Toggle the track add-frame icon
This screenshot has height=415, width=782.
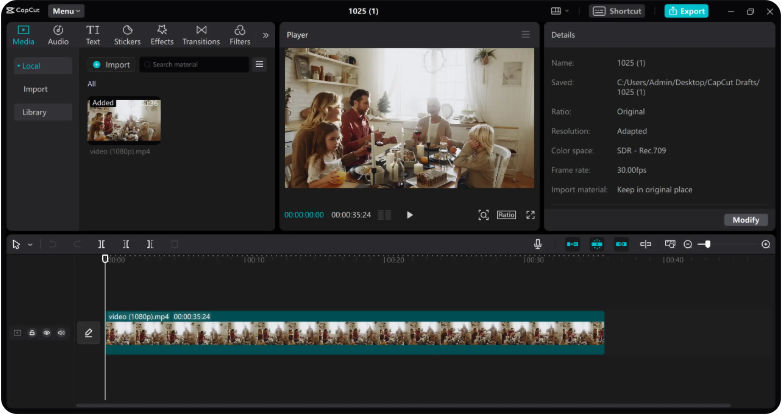coord(17,333)
